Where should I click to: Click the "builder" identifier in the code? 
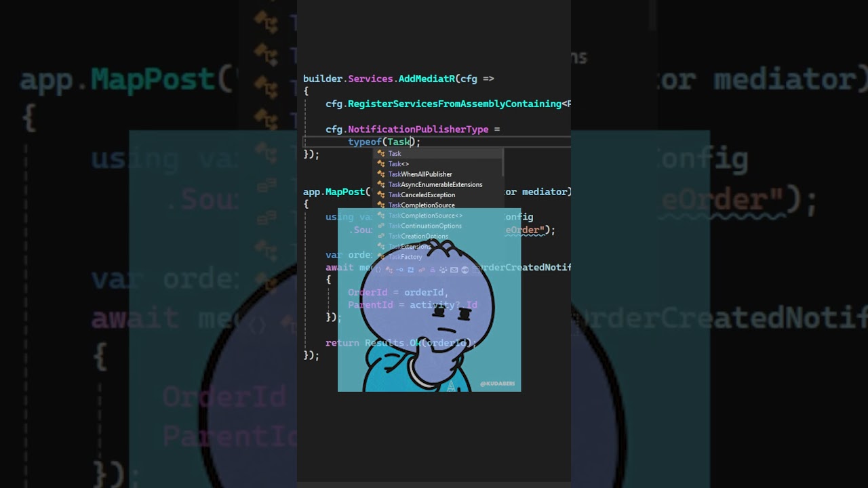[323, 79]
